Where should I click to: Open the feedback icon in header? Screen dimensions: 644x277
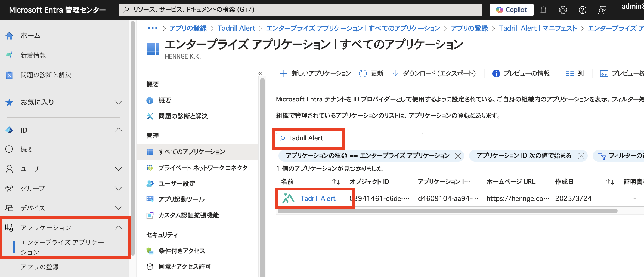pos(602,10)
